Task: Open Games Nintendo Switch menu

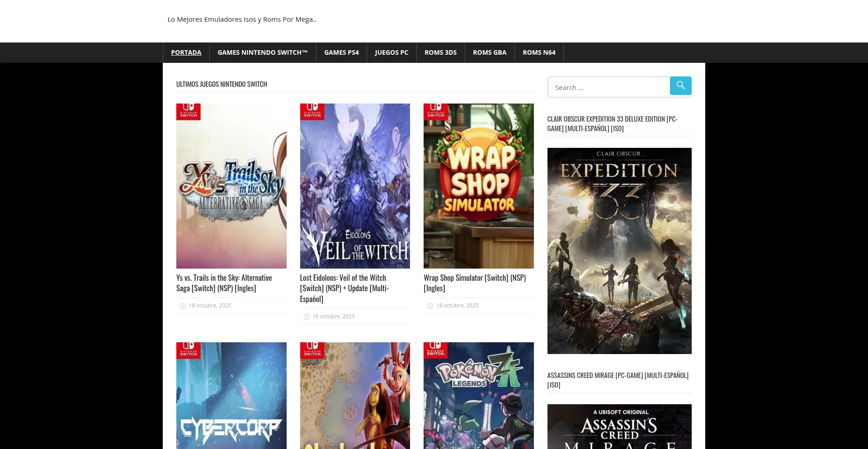Action: click(x=262, y=52)
